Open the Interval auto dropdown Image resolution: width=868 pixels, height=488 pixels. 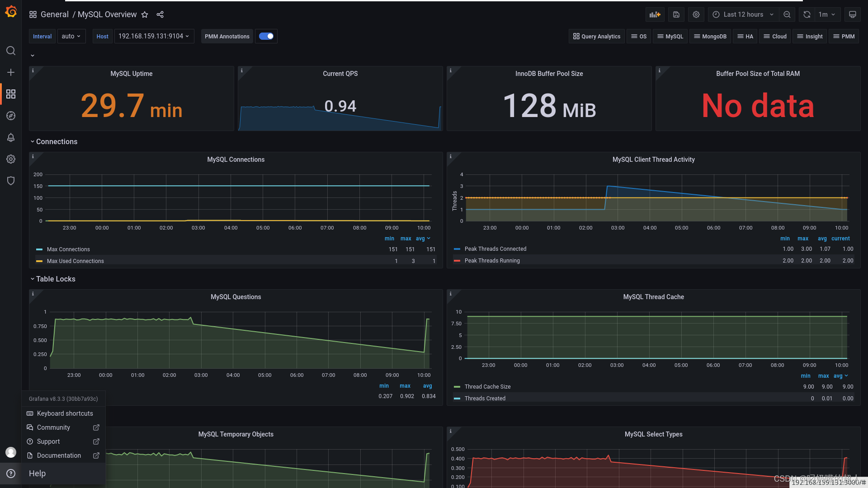tap(71, 36)
